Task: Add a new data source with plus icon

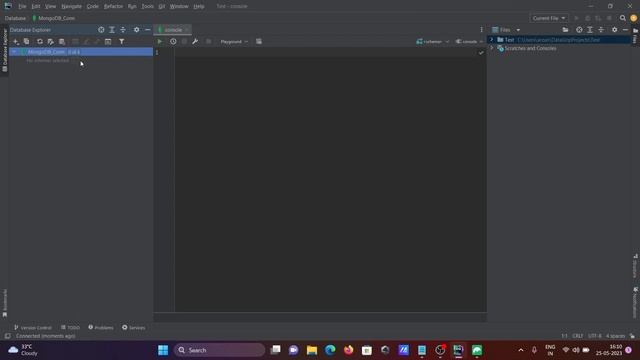Action: tap(16, 42)
